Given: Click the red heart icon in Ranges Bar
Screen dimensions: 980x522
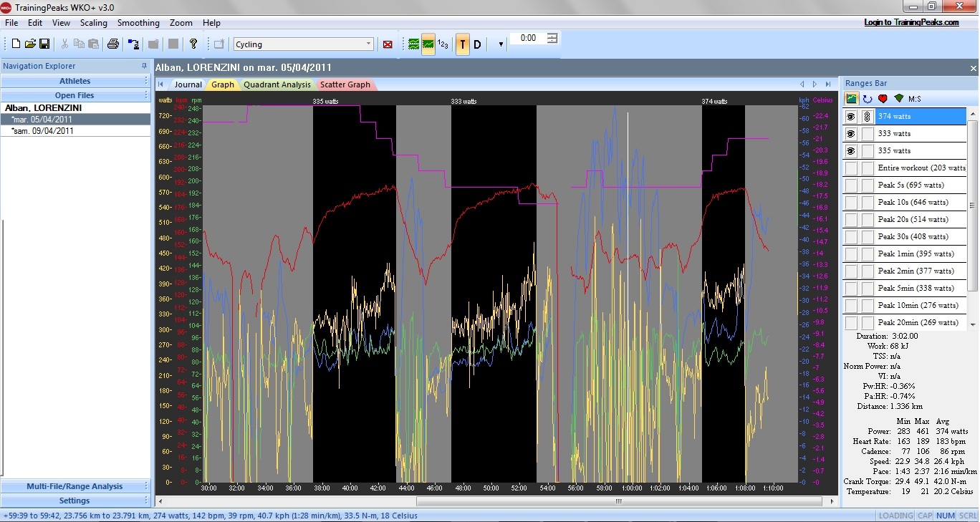Looking at the screenshot, I should coord(883,98).
